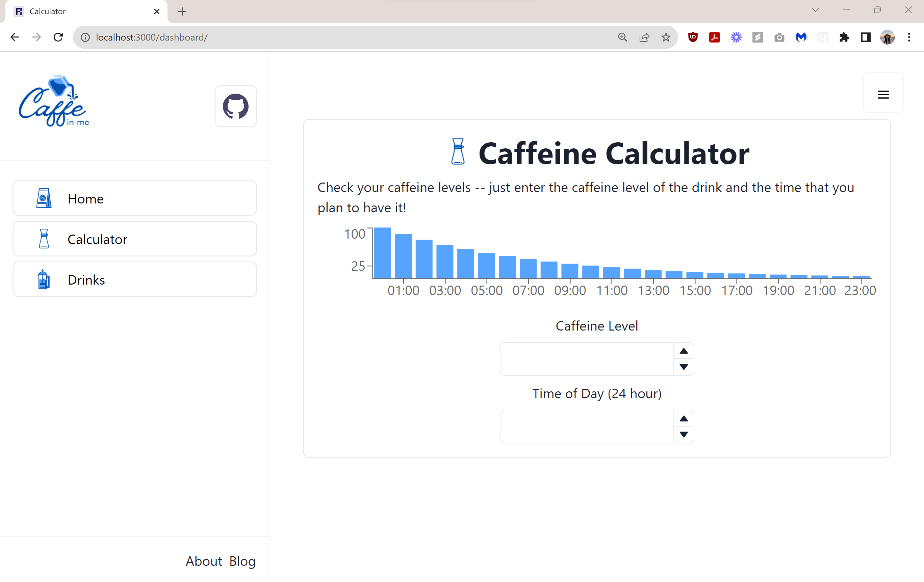Click the uBlock Origin extension icon
Image resolution: width=924 pixels, height=582 pixels.
click(693, 37)
